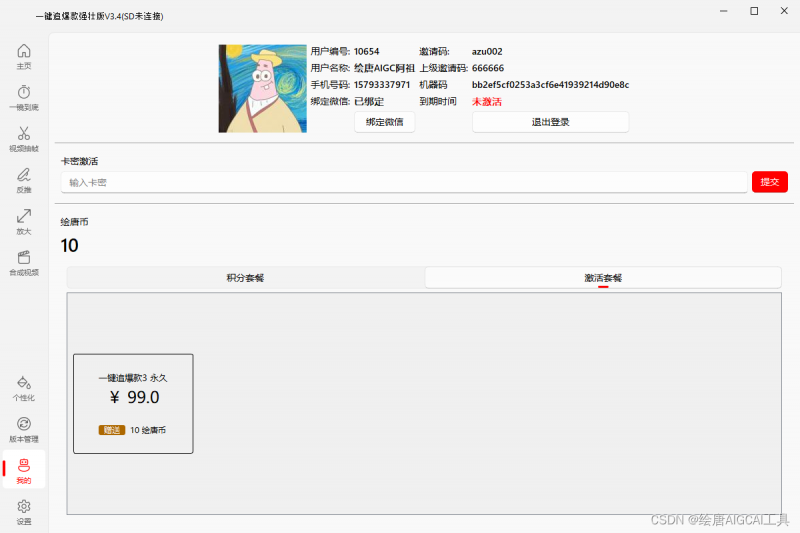Switch to the 激活套餐 tab
Viewport: 800px width, 533px height.
(x=603, y=278)
